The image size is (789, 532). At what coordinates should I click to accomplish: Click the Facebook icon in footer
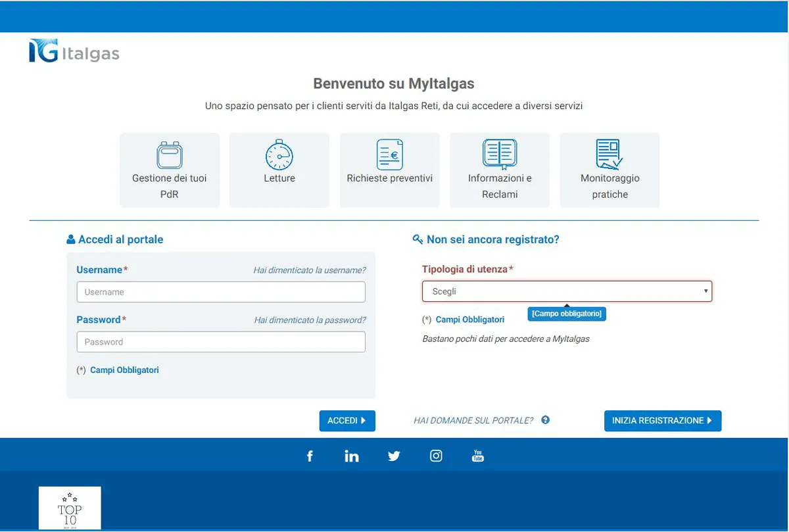coord(310,456)
